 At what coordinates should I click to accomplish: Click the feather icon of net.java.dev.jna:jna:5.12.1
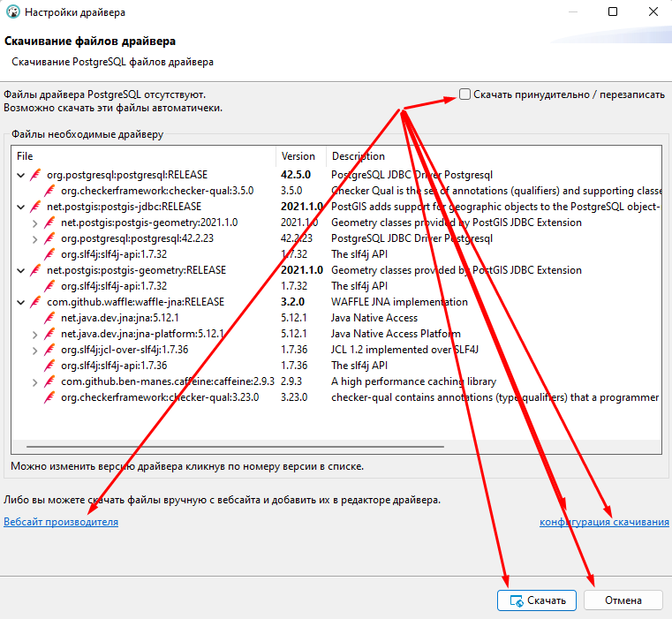pyautogui.click(x=49, y=318)
